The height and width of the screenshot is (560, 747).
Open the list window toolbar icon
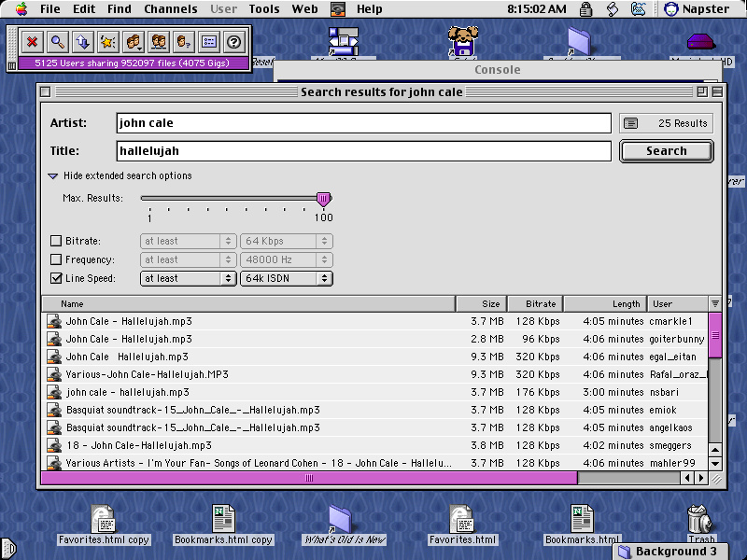[209, 42]
